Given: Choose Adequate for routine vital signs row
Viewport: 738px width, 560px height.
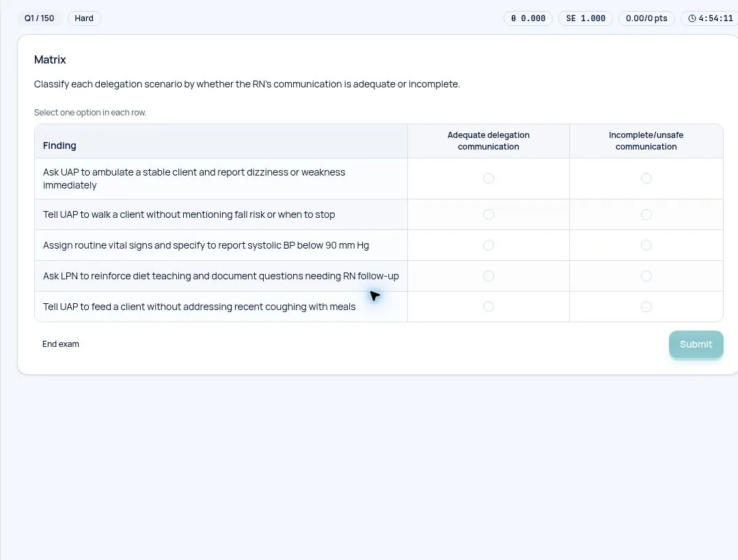Looking at the screenshot, I should point(489,245).
